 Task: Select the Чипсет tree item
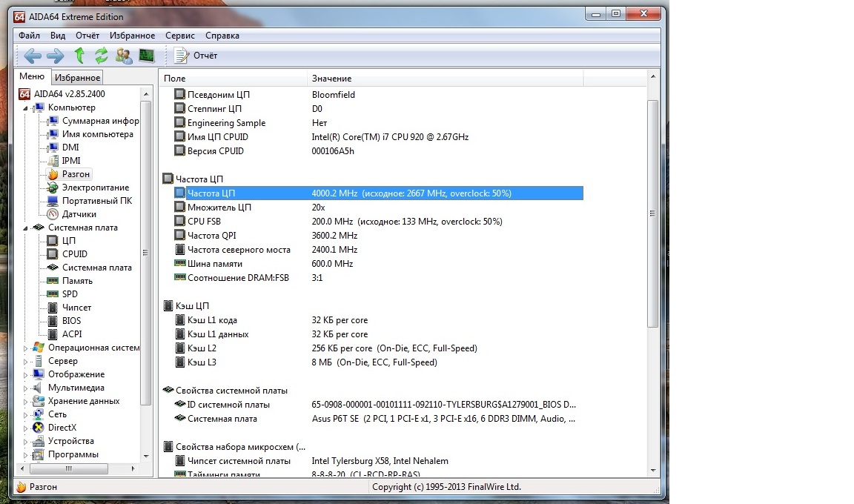pos(69,308)
